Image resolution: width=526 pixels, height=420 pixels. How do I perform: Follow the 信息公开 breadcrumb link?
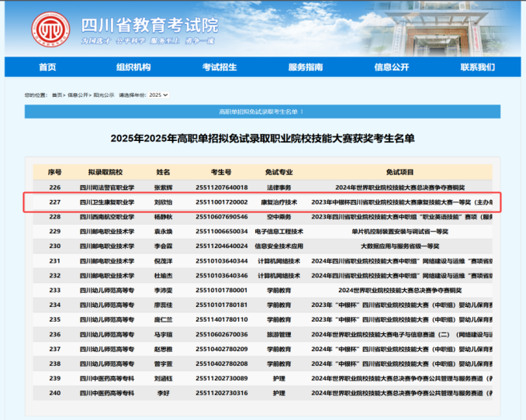pyautogui.click(x=78, y=95)
